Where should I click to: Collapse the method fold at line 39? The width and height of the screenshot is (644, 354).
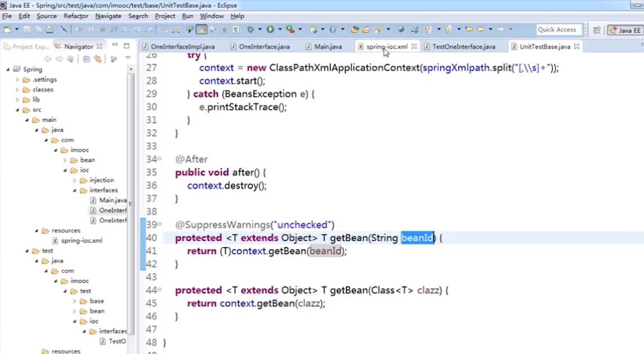pos(159,224)
